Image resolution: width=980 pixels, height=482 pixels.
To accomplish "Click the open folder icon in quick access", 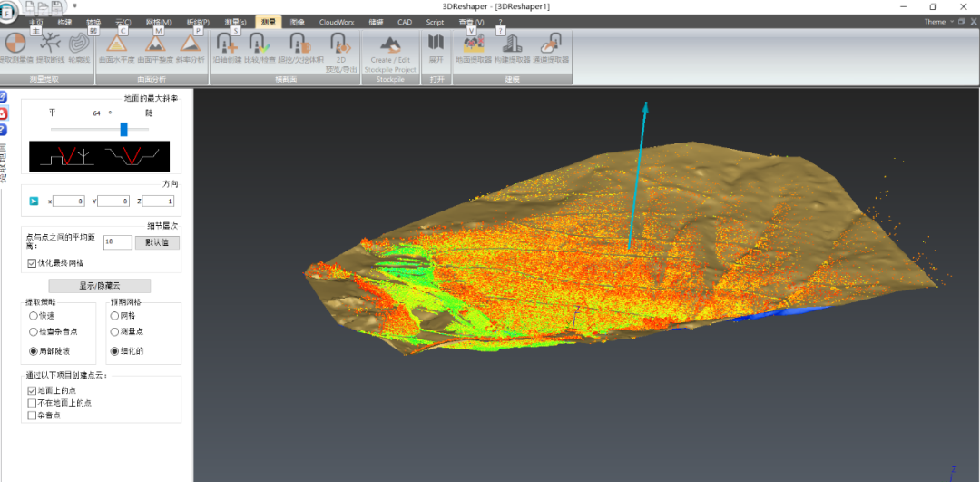I will pos(44,6).
